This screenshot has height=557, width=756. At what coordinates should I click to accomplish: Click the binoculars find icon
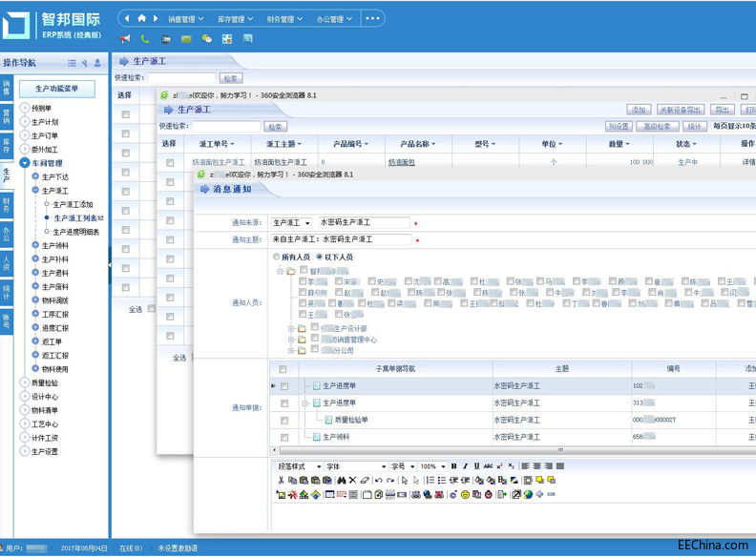click(342, 480)
